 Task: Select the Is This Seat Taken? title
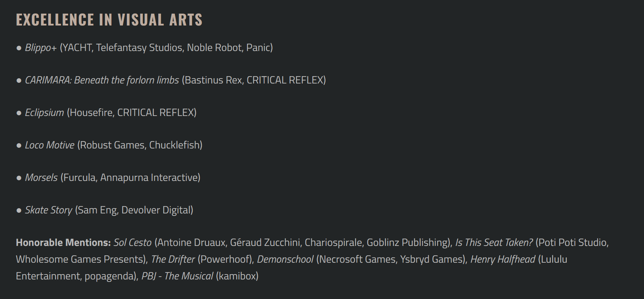tap(494, 242)
